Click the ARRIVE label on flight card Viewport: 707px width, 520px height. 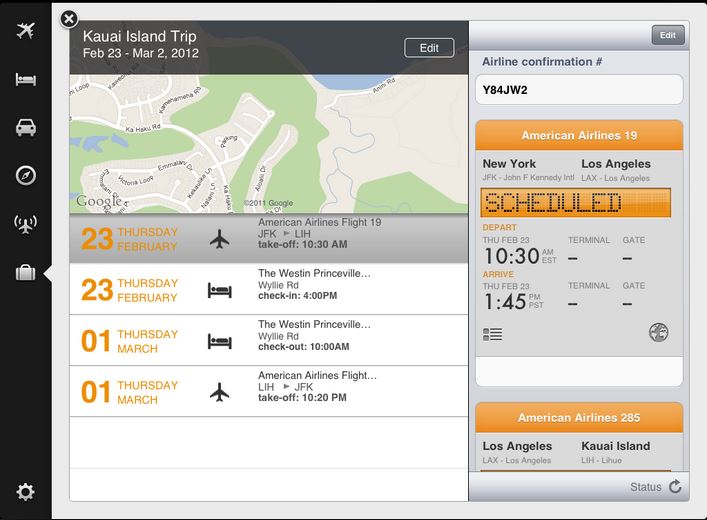point(498,274)
